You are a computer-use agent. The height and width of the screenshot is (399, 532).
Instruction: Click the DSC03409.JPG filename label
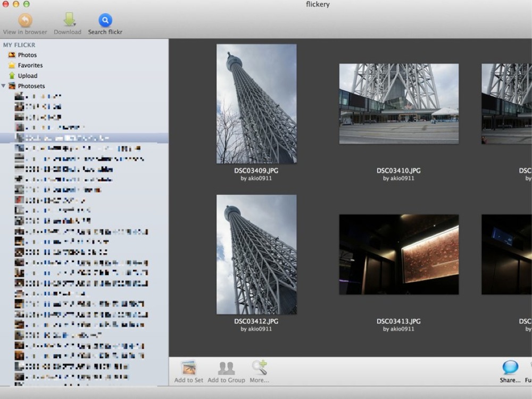(x=256, y=171)
